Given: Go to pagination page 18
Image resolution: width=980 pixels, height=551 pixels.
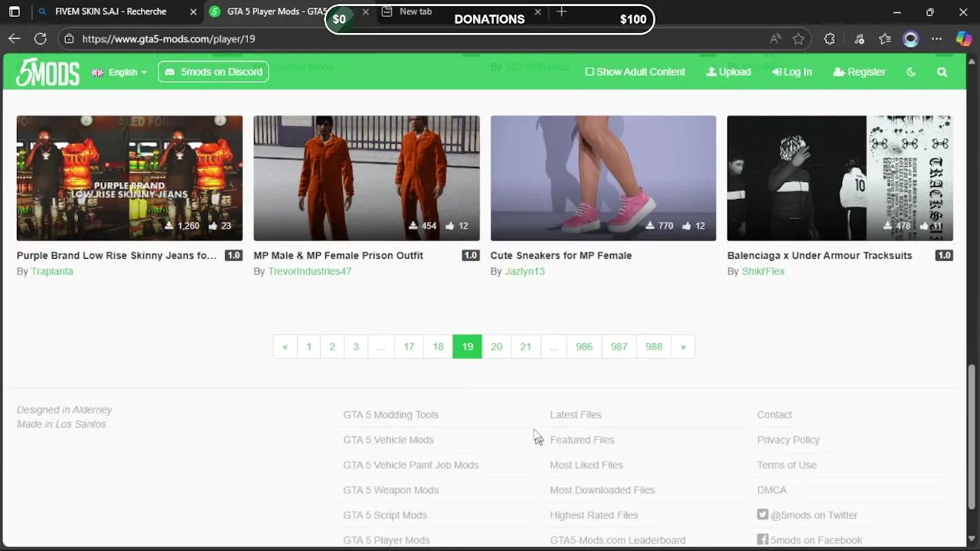Looking at the screenshot, I should click(438, 347).
